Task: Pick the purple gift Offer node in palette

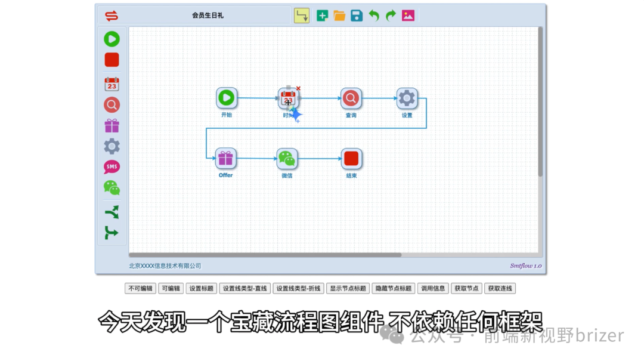Action: point(112,125)
